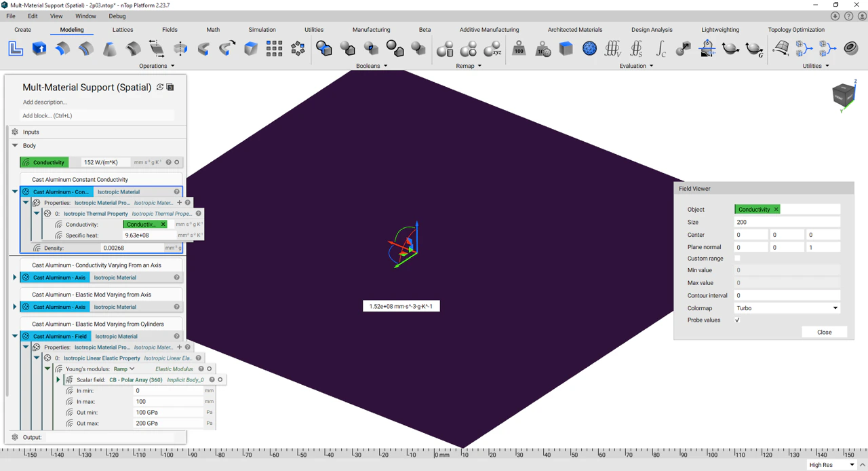Toggle the gear icon next to Inputs

(15, 132)
